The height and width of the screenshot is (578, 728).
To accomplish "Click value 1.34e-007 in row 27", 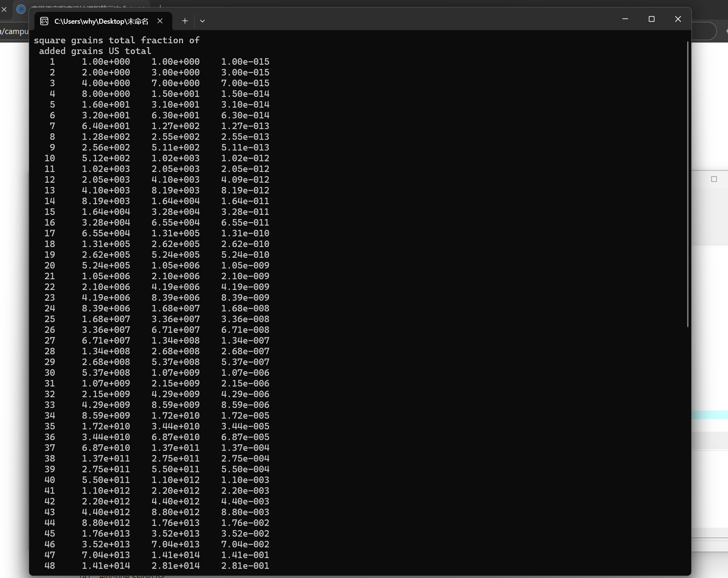I will point(245,341).
